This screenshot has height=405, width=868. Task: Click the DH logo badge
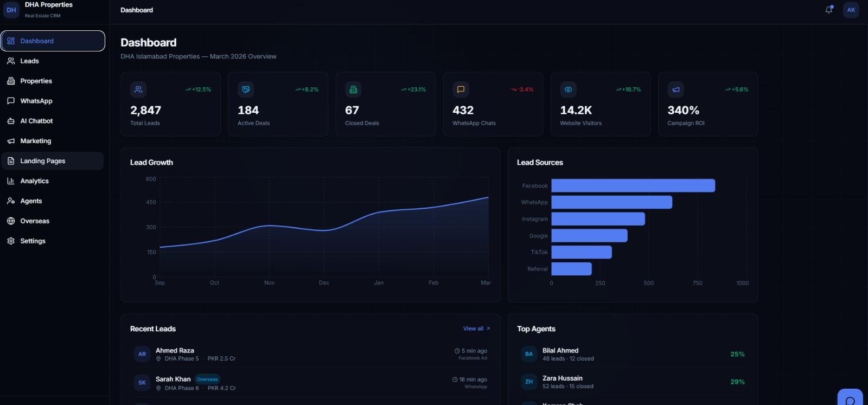coord(11,10)
